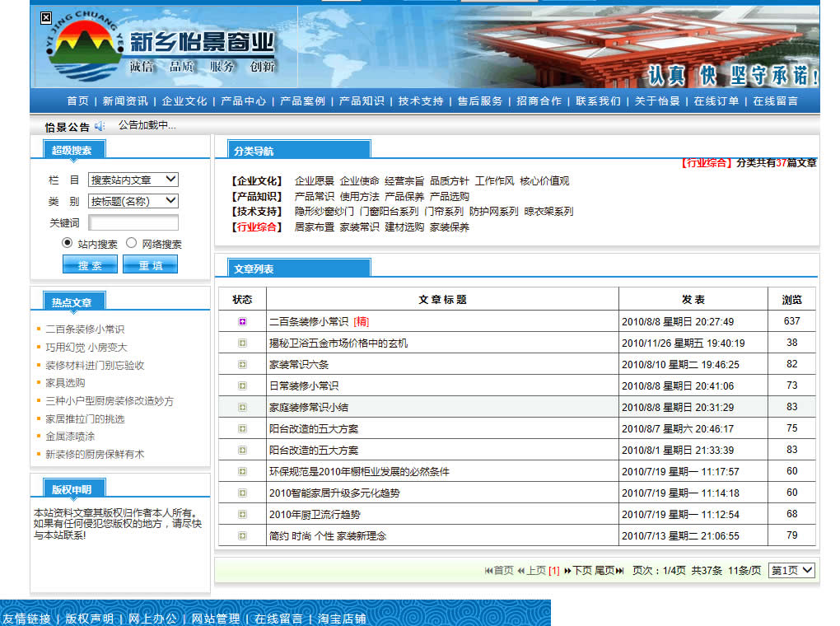Click the status icon for 二百条装修小常识 row

click(242, 322)
